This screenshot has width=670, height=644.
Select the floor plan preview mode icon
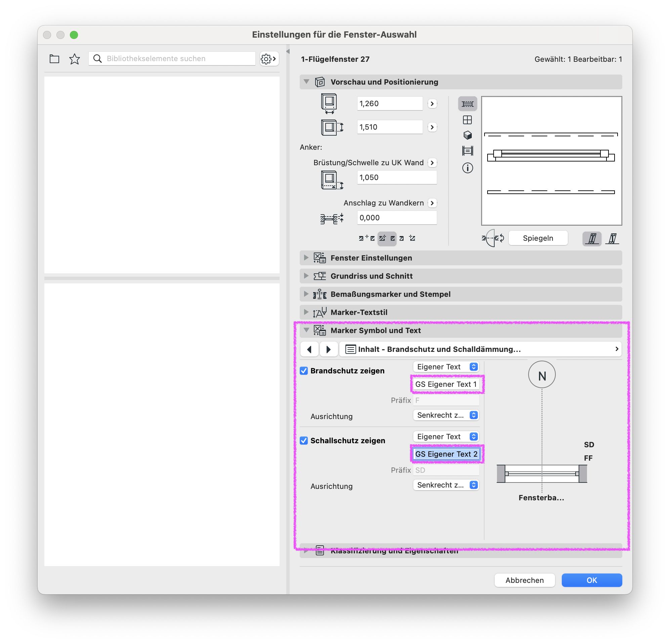tap(467, 104)
